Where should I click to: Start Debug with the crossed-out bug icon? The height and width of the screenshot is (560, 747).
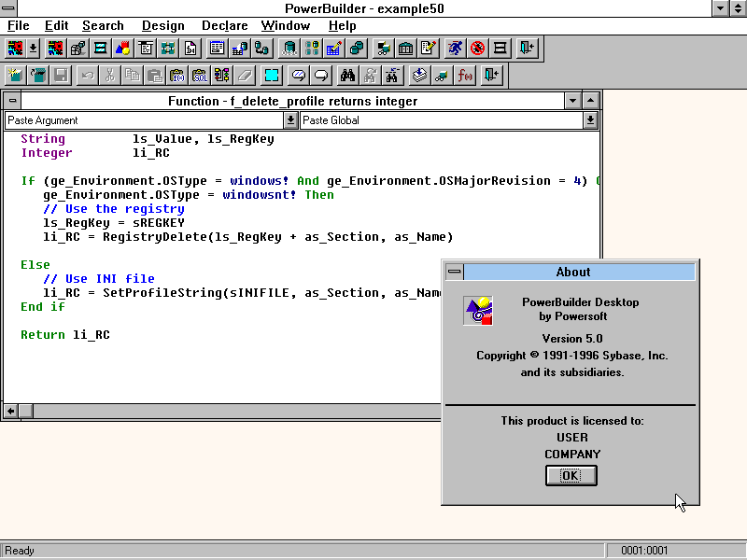pos(477,49)
